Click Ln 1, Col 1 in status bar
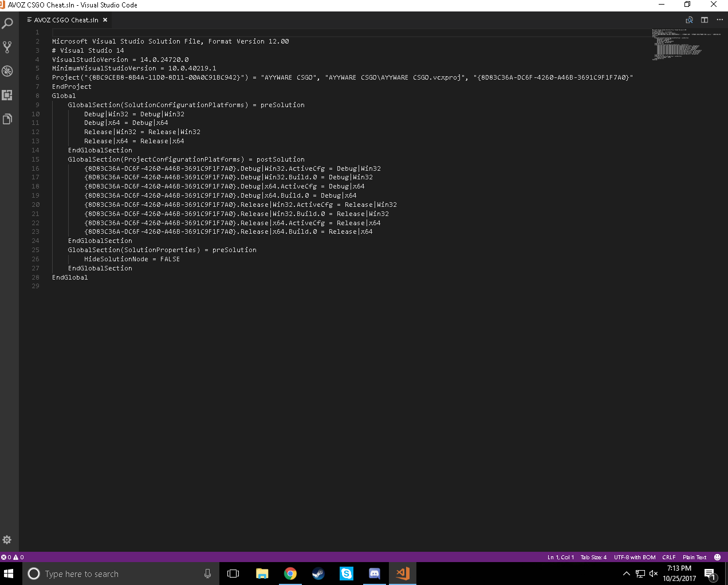Screen dimensions: 728x585 [x=560, y=557]
